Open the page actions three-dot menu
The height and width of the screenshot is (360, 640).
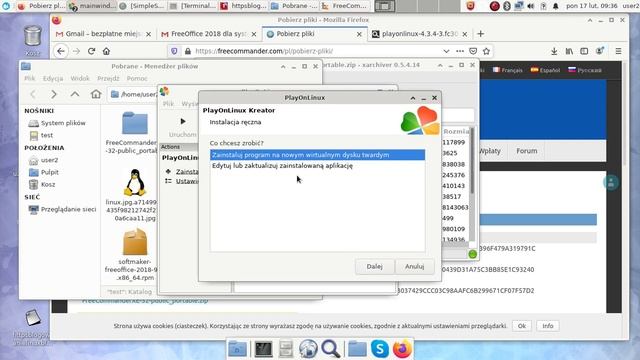(460, 51)
